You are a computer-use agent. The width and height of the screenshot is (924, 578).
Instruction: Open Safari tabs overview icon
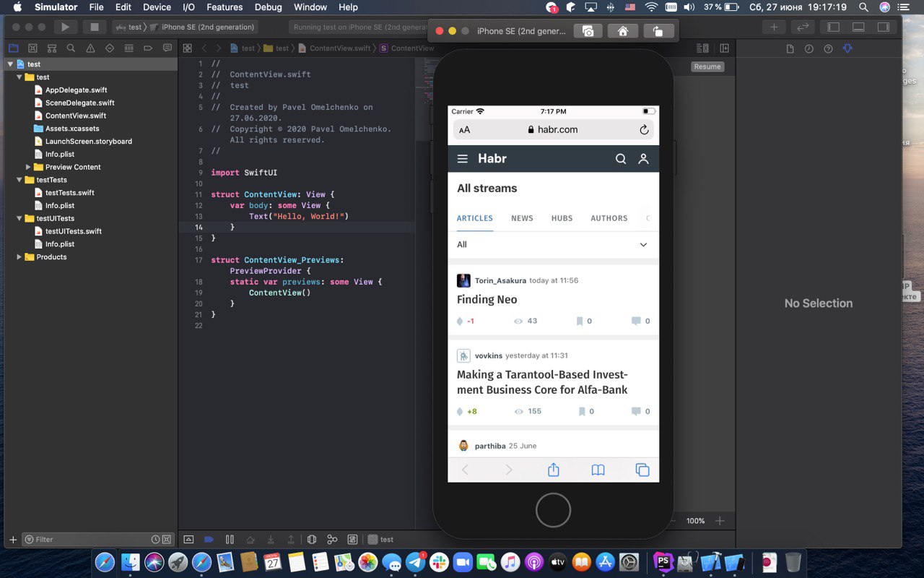click(x=642, y=470)
